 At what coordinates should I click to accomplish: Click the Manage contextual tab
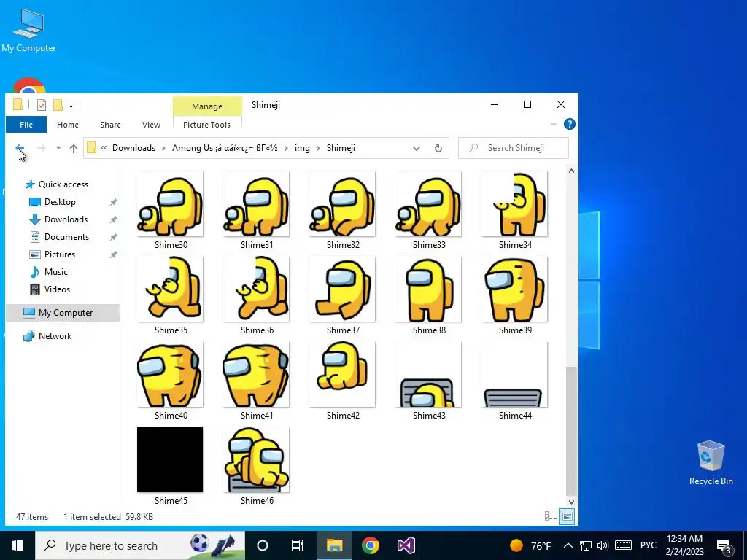(x=206, y=106)
